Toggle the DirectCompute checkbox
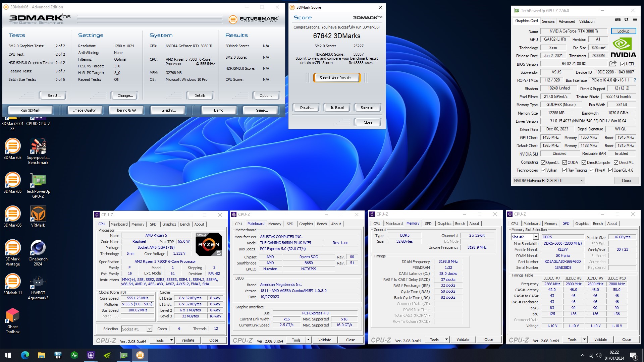This screenshot has height=362, width=644. (x=584, y=163)
